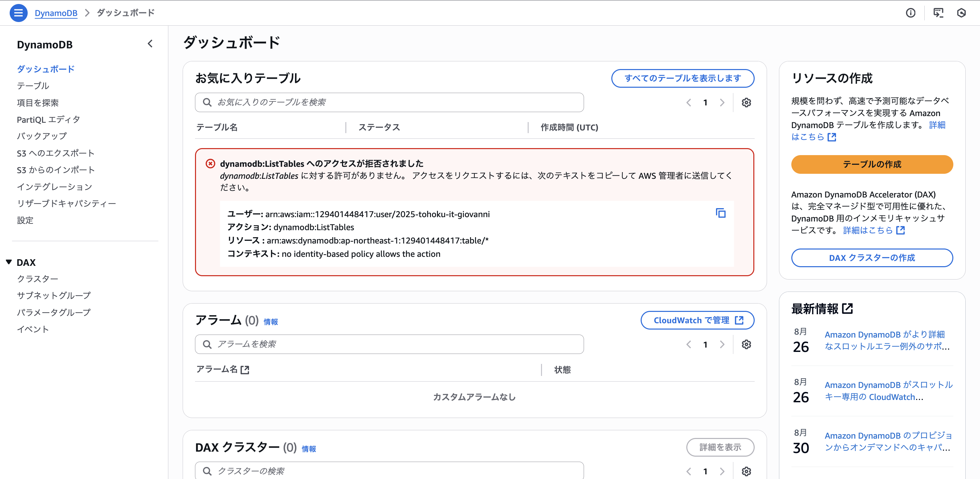Open news about スロットルキー専用 CloudWatch

pyautogui.click(x=888, y=391)
